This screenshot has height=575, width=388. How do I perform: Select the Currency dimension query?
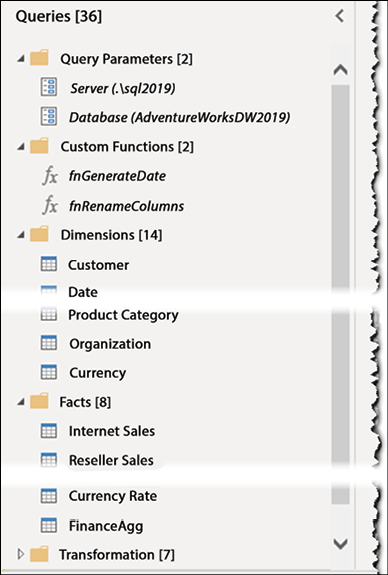[x=98, y=373]
